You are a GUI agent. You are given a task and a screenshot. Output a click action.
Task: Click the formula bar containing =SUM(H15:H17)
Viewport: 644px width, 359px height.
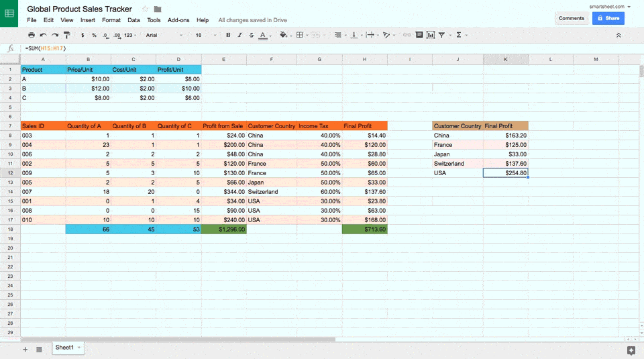pyautogui.click(x=201, y=48)
